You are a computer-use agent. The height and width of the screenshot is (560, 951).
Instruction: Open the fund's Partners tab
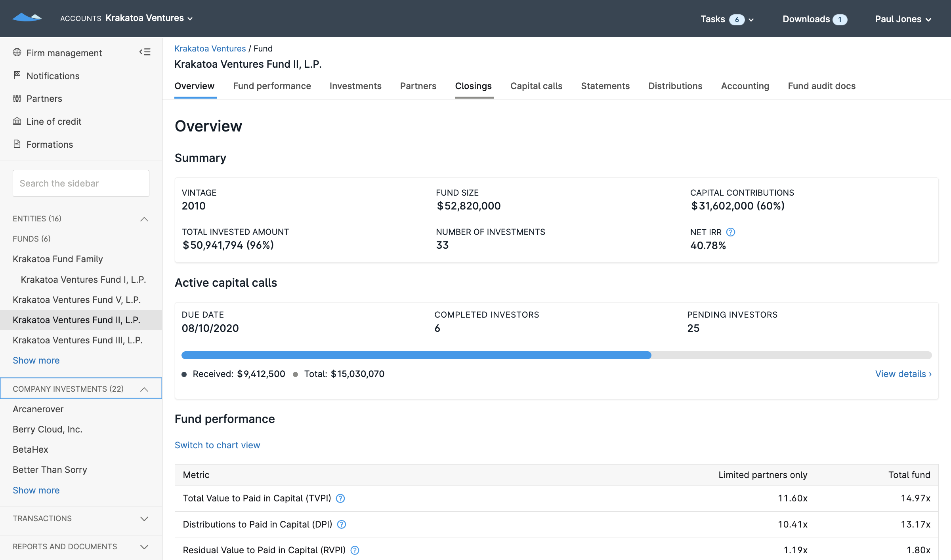[418, 86]
